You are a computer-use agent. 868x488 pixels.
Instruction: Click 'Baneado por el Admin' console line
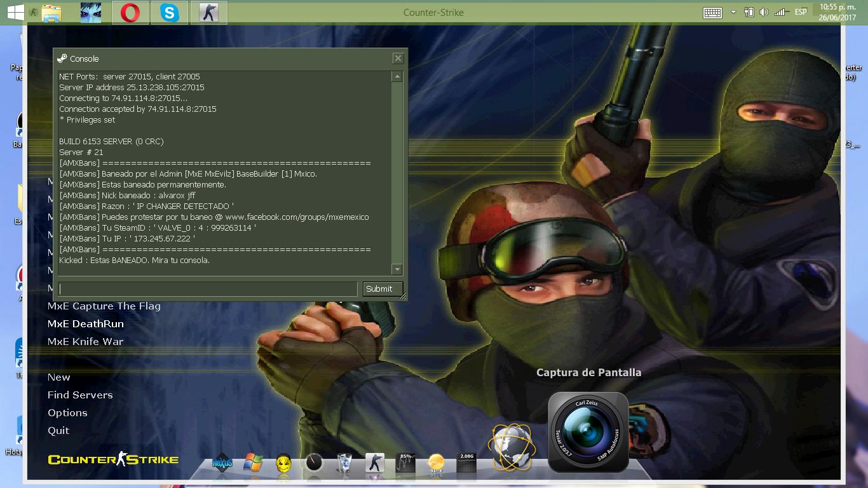coord(188,174)
